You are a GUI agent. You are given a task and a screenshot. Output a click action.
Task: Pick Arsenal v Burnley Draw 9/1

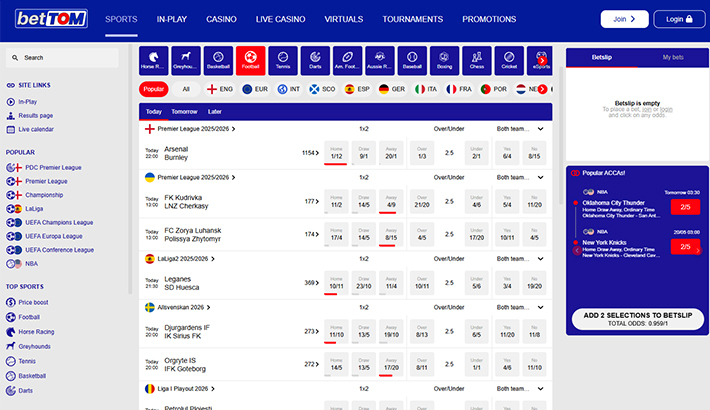[x=364, y=153]
